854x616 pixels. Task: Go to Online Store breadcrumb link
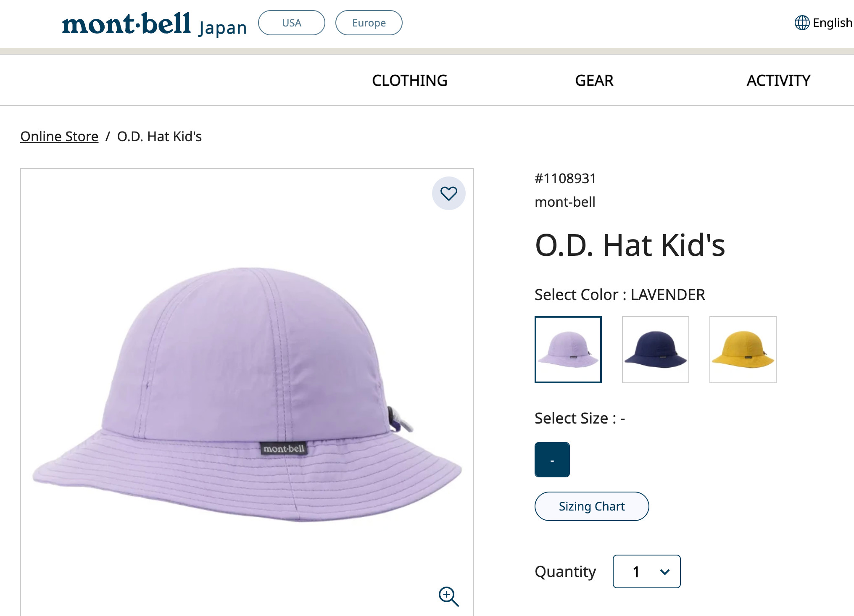[59, 137]
